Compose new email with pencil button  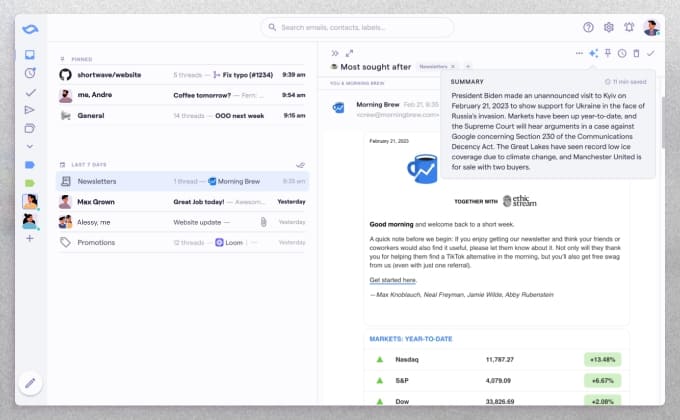tap(30, 383)
